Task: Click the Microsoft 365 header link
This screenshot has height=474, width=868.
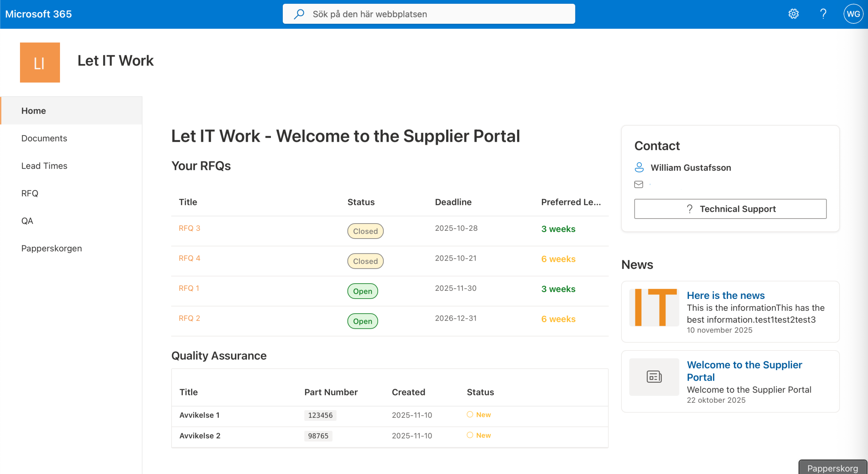Action: click(x=38, y=14)
